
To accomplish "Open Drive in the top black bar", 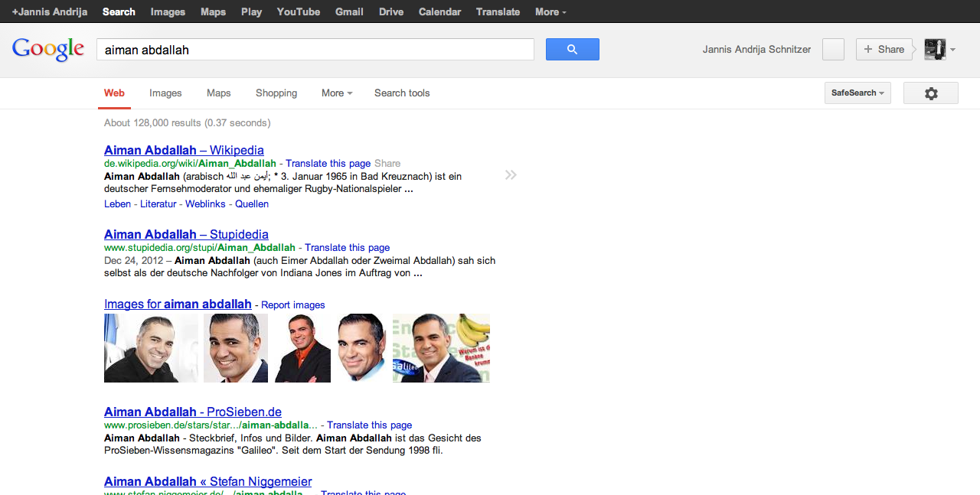I will (391, 11).
